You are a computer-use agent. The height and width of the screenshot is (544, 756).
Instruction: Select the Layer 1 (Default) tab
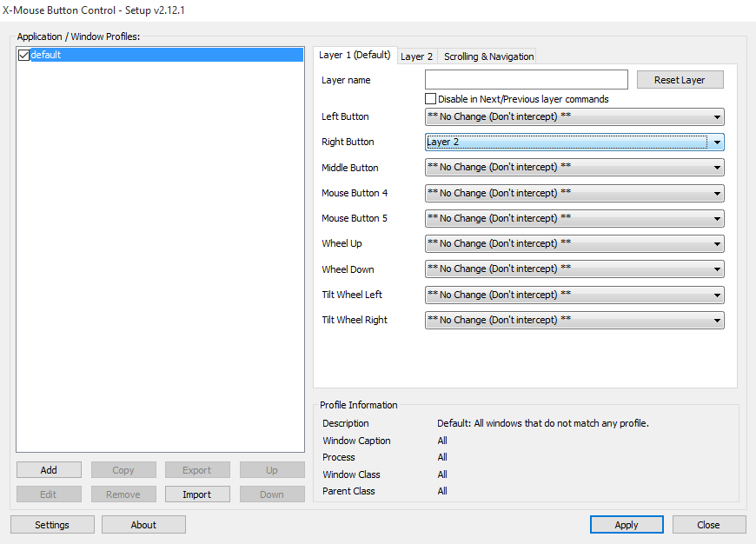click(355, 55)
